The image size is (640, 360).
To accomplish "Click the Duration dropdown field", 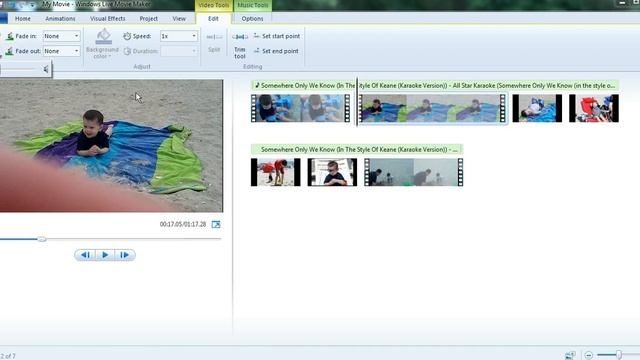I will coord(179,51).
